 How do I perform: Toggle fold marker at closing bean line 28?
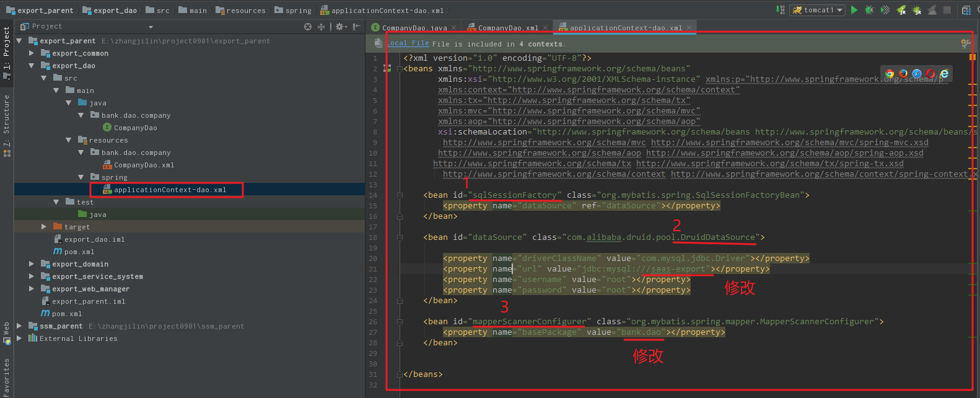coord(400,343)
